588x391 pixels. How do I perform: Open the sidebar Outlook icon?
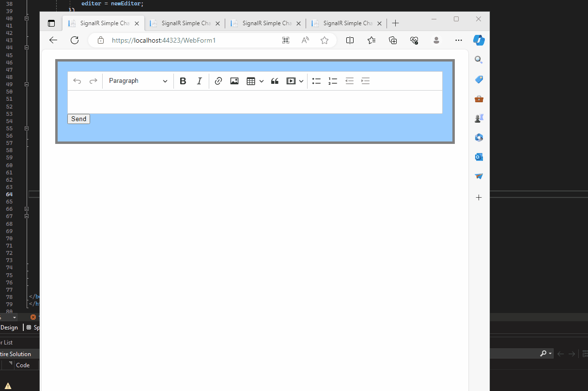coord(479,157)
